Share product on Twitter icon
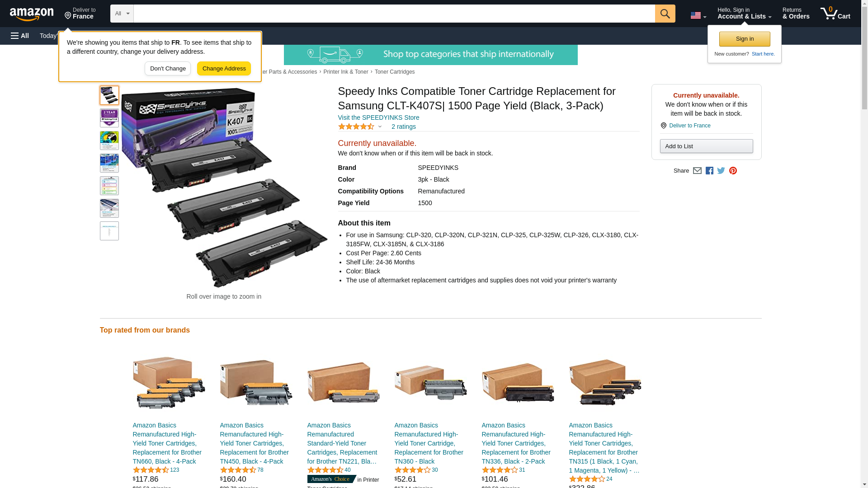Image resolution: width=868 pixels, height=488 pixels. tap(721, 171)
